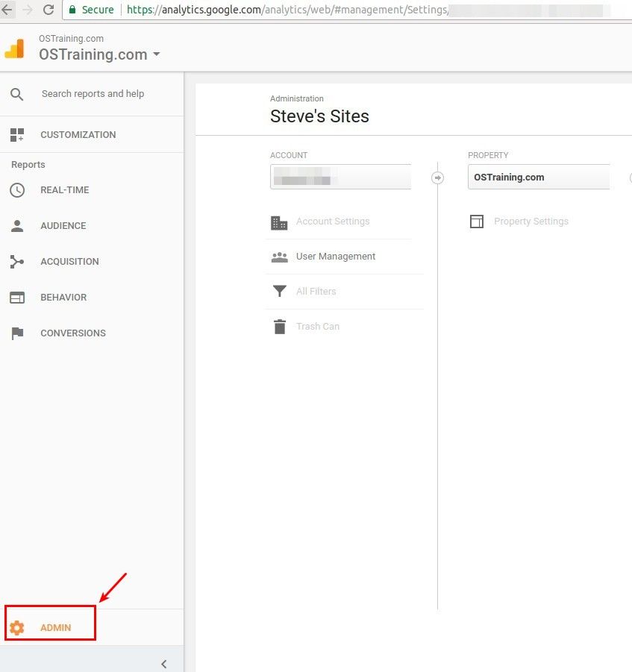The image size is (632, 672).
Task: Open Property Settings link
Action: click(531, 222)
